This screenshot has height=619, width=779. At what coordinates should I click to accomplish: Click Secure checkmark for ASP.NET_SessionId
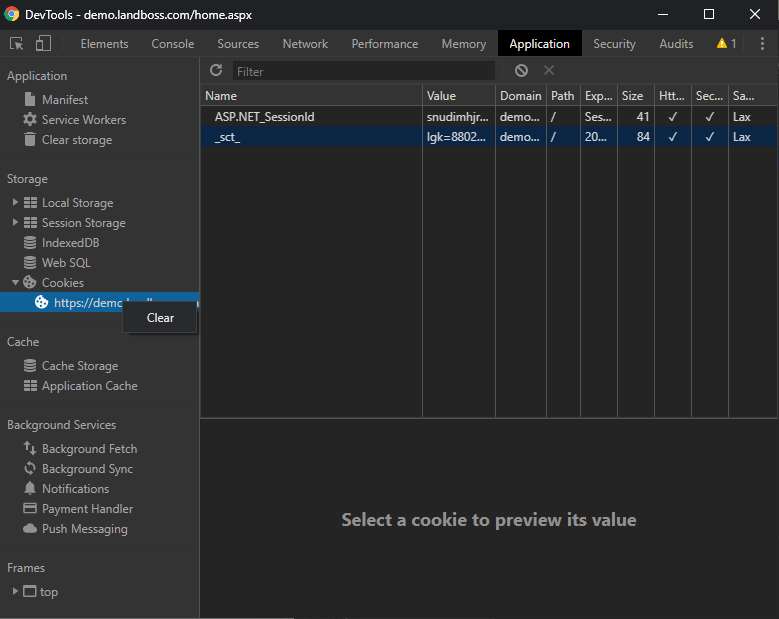coord(710,117)
